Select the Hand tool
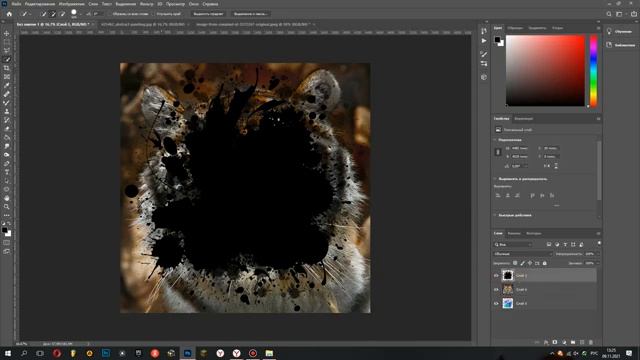This screenshot has width=640, height=360. point(7,198)
